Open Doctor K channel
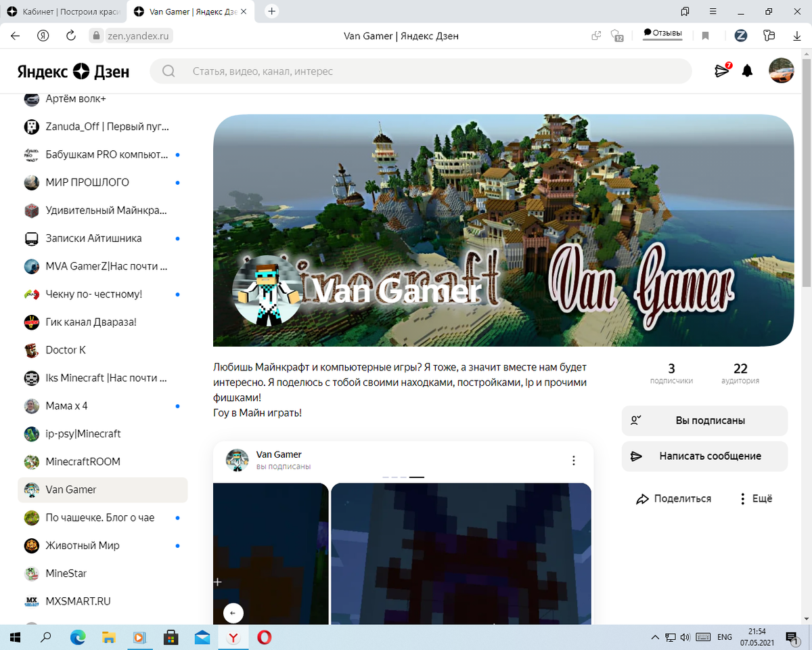Viewport: 812px width, 650px height. [102, 350]
